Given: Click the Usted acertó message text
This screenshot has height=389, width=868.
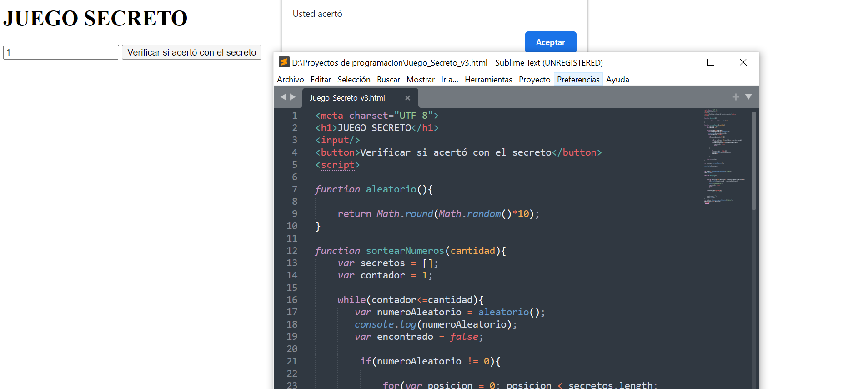Looking at the screenshot, I should click(x=317, y=14).
